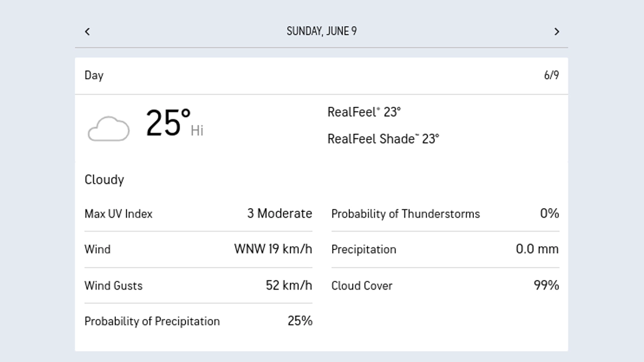Viewport: 644px width, 362px height.
Task: Click the Cloudy condition text
Action: point(104,180)
